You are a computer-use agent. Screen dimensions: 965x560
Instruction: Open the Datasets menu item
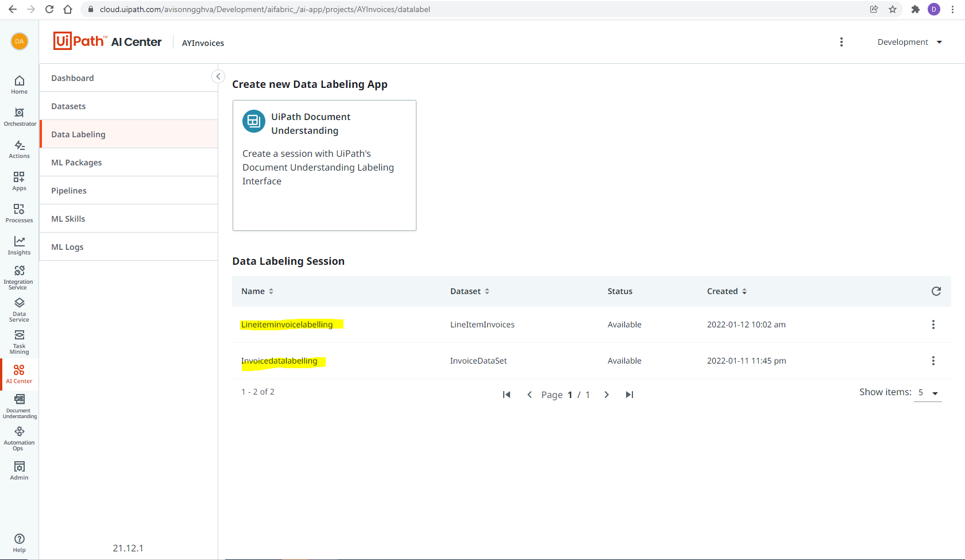[x=129, y=106]
